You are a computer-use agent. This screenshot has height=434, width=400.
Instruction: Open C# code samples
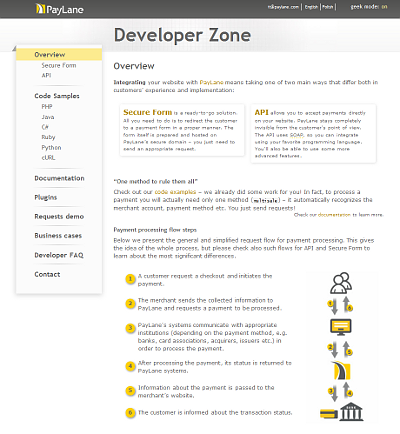(45, 127)
